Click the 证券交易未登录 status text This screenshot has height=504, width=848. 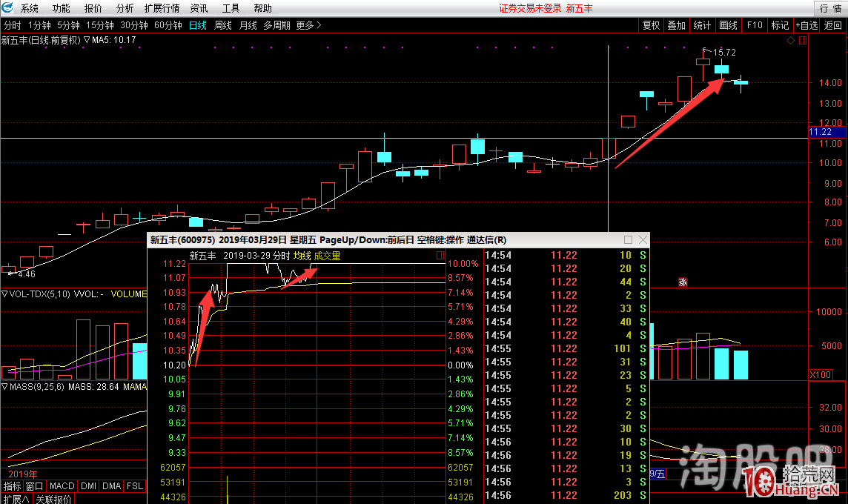pos(530,9)
